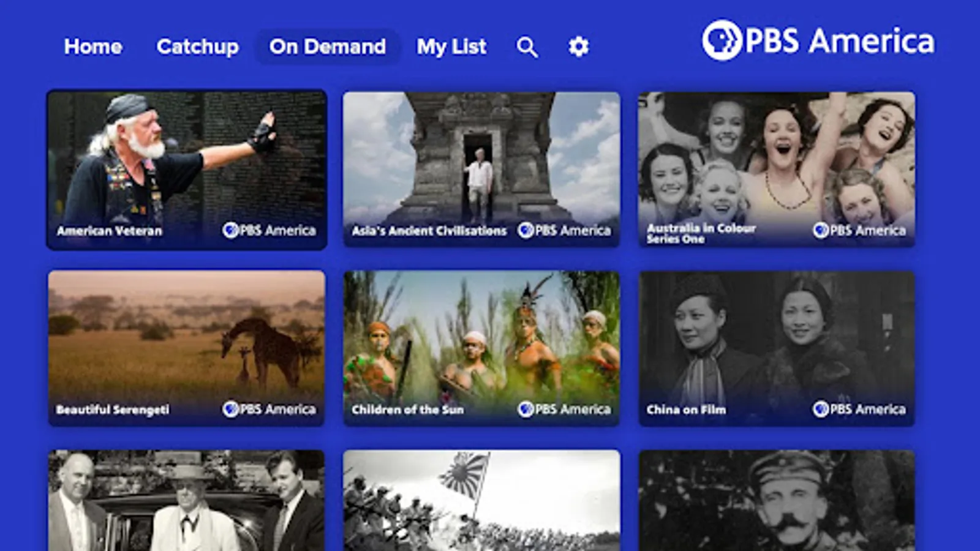Open the My List tab
The width and height of the screenshot is (980, 551).
[x=451, y=47]
